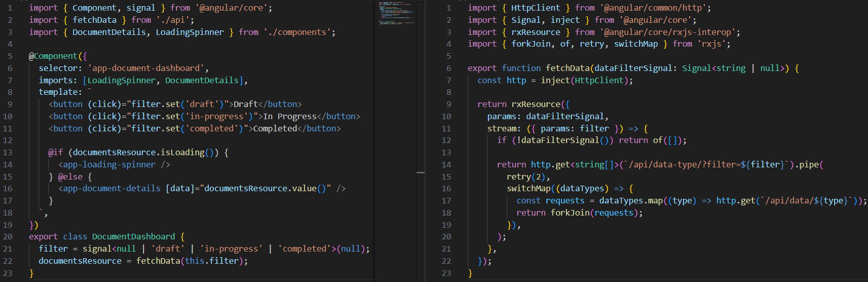Image resolution: width=868 pixels, height=282 pixels.
Task: Click the '@angular/common/http' import path
Action: (655, 8)
